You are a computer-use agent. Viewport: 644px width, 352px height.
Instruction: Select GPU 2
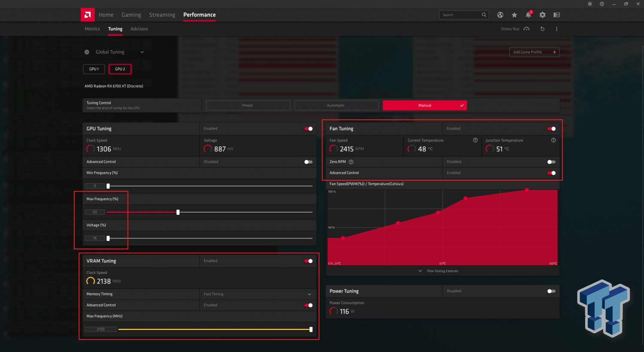(x=120, y=69)
